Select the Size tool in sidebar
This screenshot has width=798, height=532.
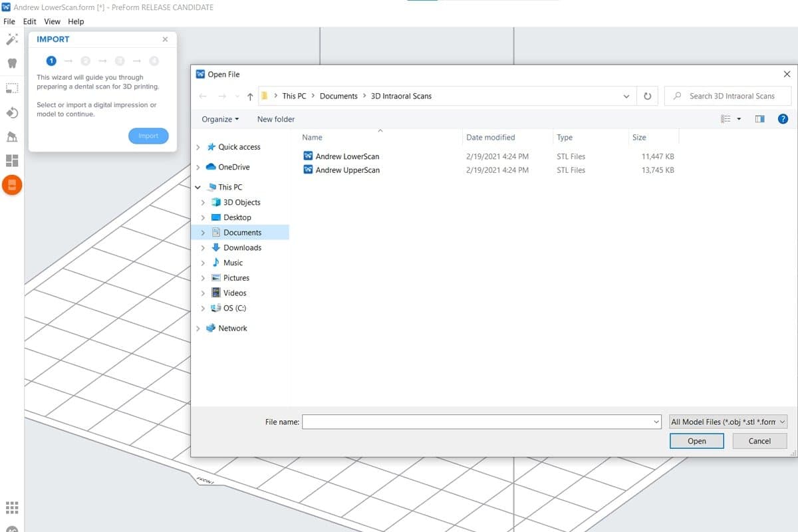(12, 88)
